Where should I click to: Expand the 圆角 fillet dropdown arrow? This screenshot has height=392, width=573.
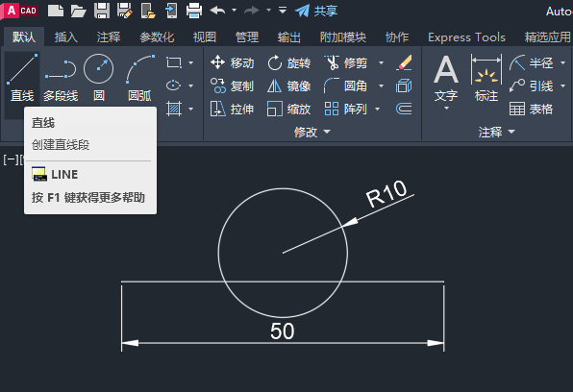tap(381, 86)
